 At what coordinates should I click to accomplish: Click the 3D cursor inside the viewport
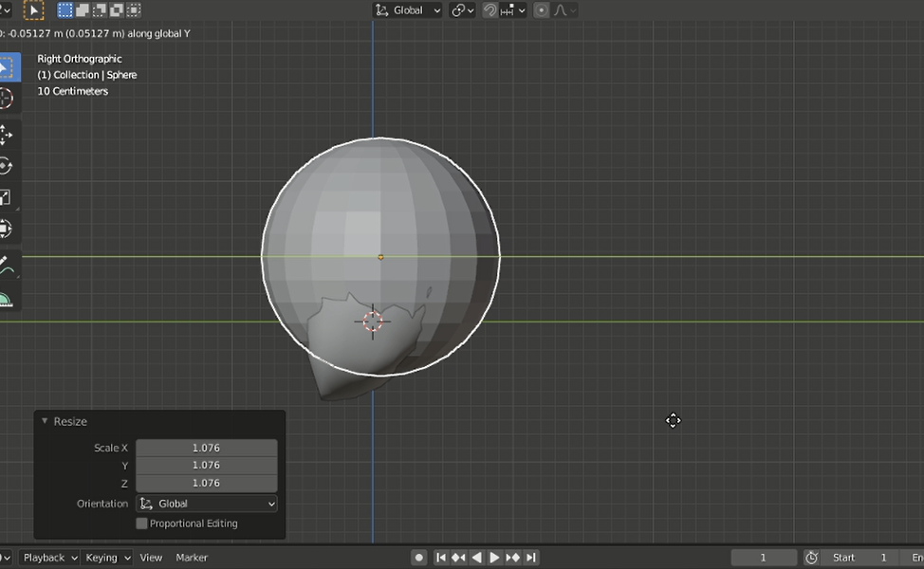[373, 321]
